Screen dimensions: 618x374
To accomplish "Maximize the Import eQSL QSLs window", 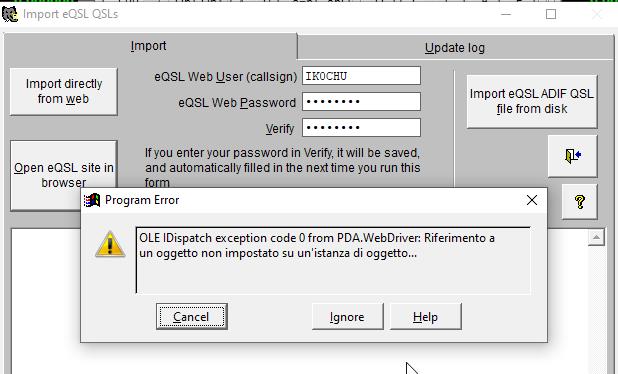I will [x=551, y=14].
